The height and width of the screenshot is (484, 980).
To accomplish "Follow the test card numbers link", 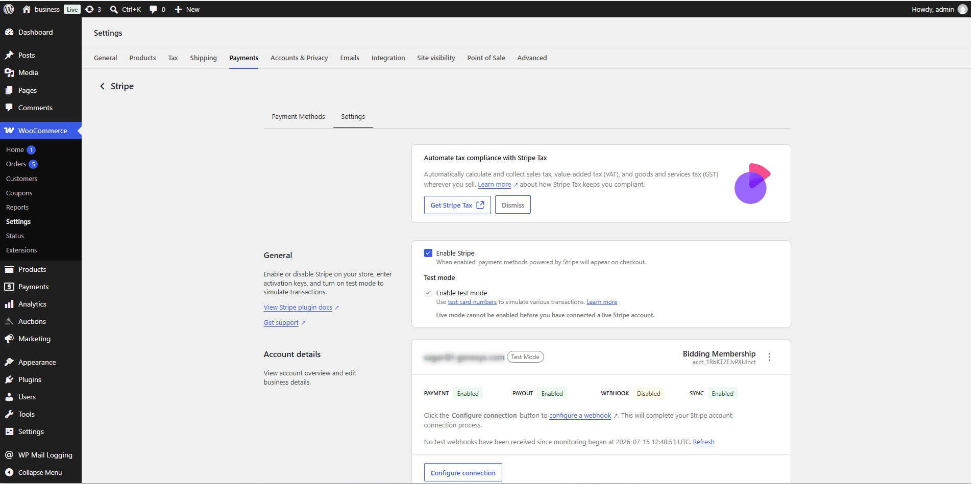I will 472,302.
